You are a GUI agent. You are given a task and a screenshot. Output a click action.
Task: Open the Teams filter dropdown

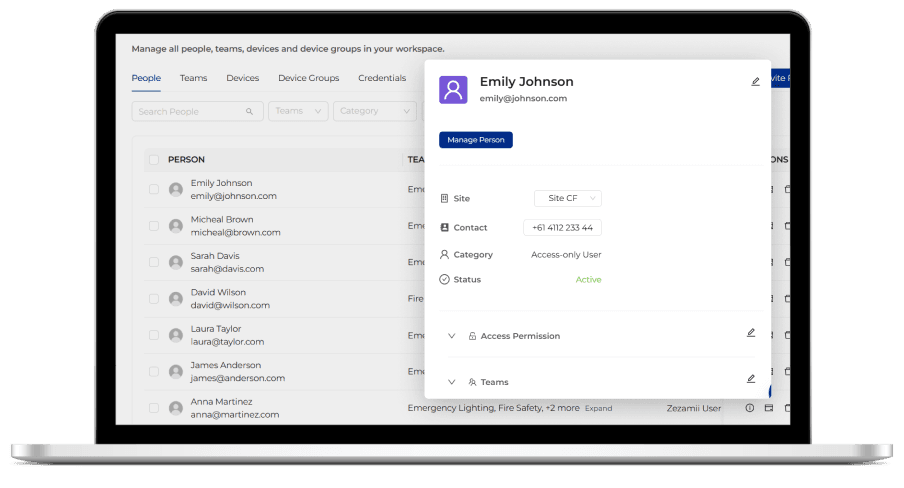pos(298,111)
